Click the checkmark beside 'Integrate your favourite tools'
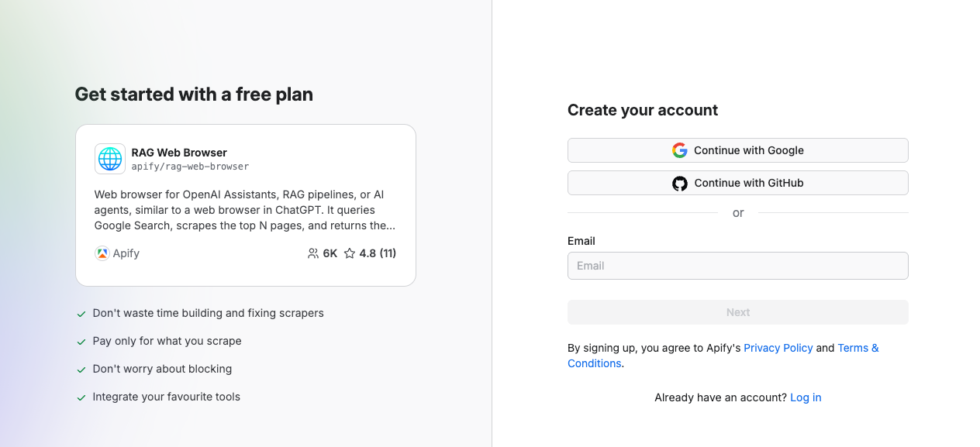Viewport: 980px width, 447px height. (81, 397)
